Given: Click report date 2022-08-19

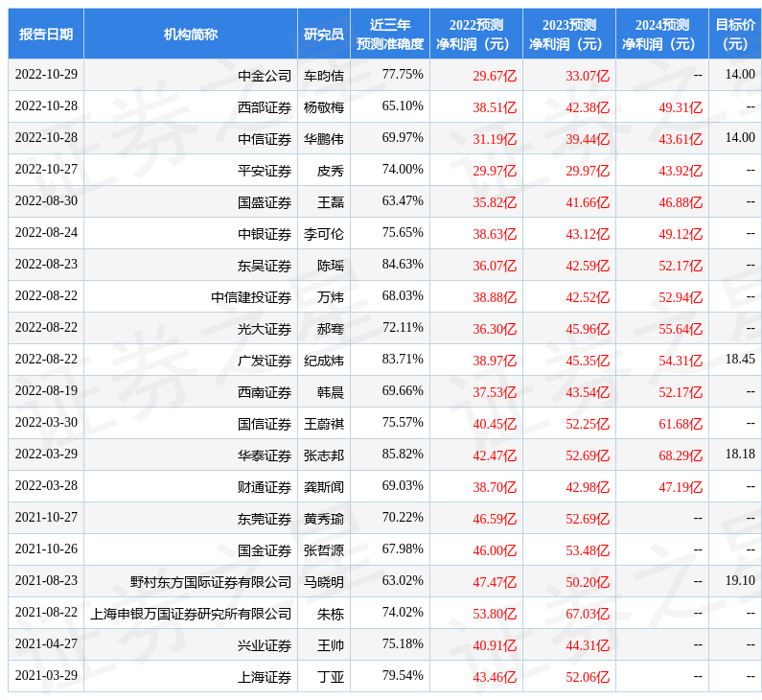Looking at the screenshot, I should (x=46, y=390).
